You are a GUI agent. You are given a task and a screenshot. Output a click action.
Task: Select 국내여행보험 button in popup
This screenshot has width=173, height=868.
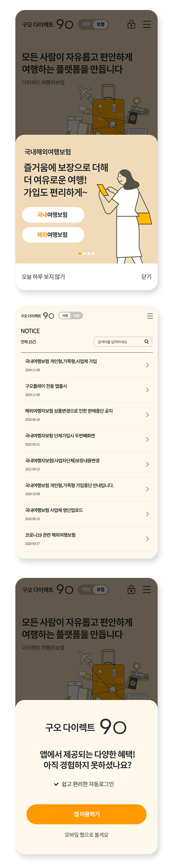pyautogui.click(x=53, y=215)
